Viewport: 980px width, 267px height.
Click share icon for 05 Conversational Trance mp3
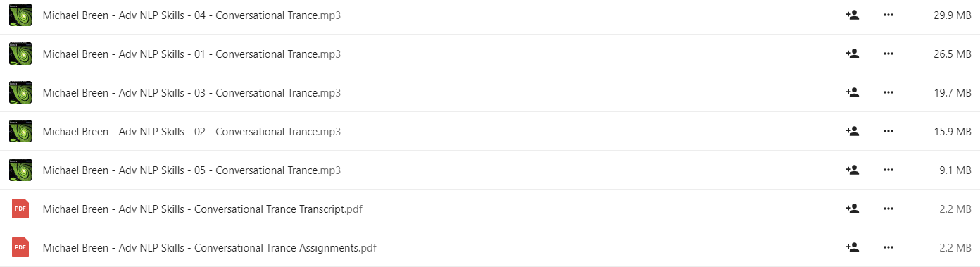coord(852,170)
